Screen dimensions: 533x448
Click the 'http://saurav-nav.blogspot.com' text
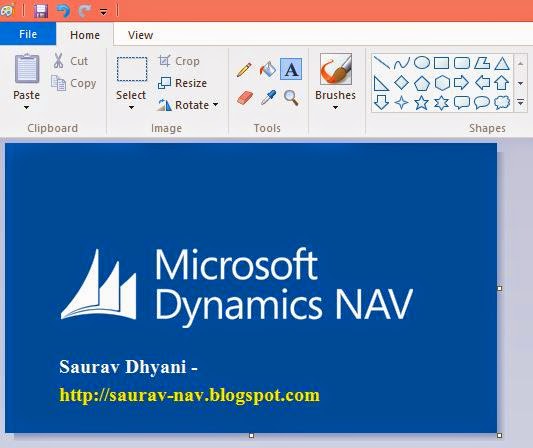[x=189, y=396]
